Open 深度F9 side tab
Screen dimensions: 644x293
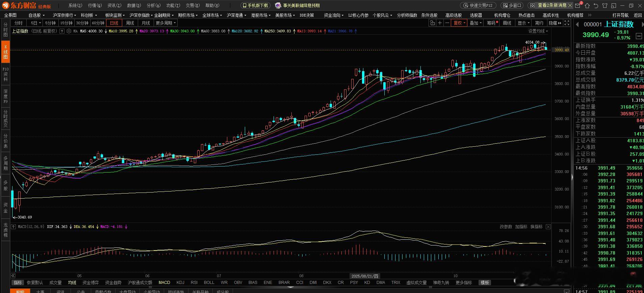pyautogui.click(x=5, y=96)
